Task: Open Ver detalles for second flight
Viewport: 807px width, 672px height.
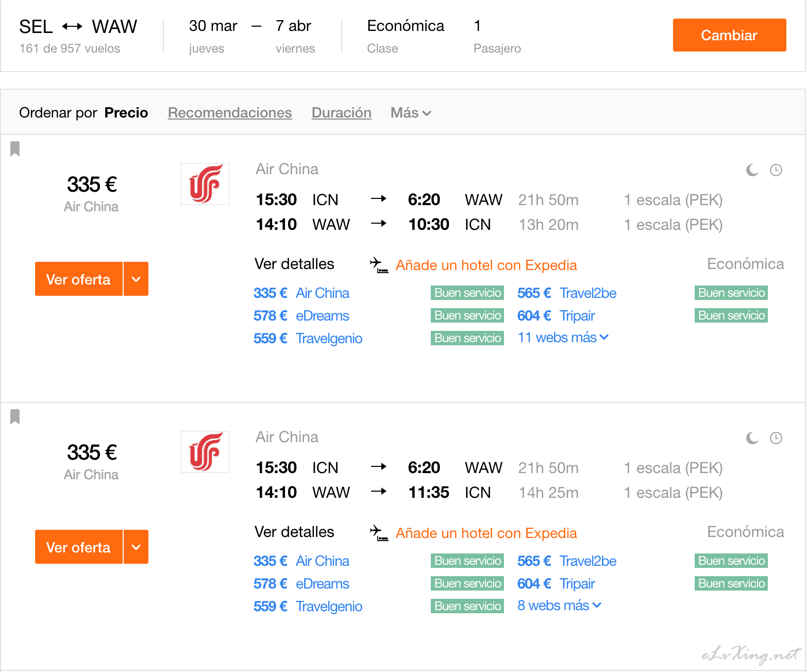Action: [x=294, y=532]
